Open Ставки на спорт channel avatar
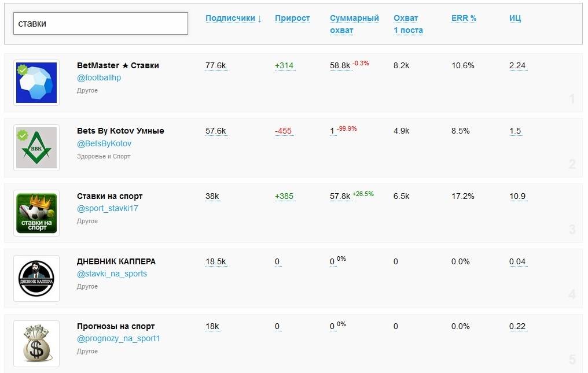 click(36, 213)
